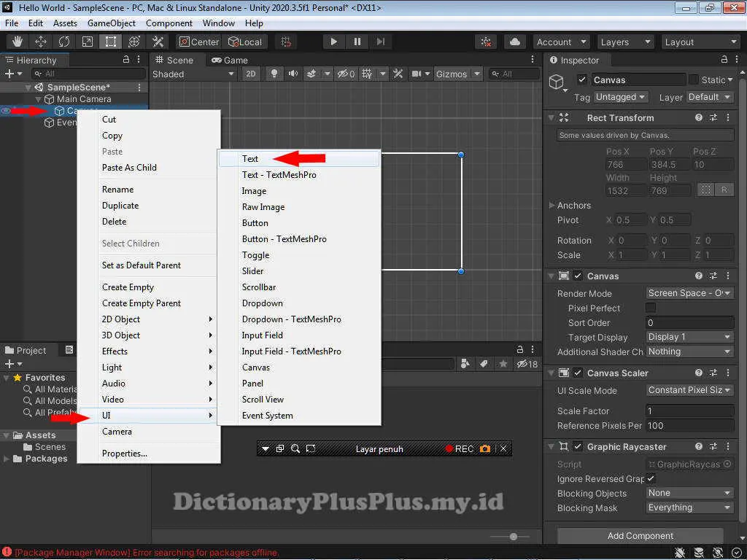The height and width of the screenshot is (560, 747).
Task: Disable the Graphic Raycaster component checkbox
Action: (x=578, y=447)
